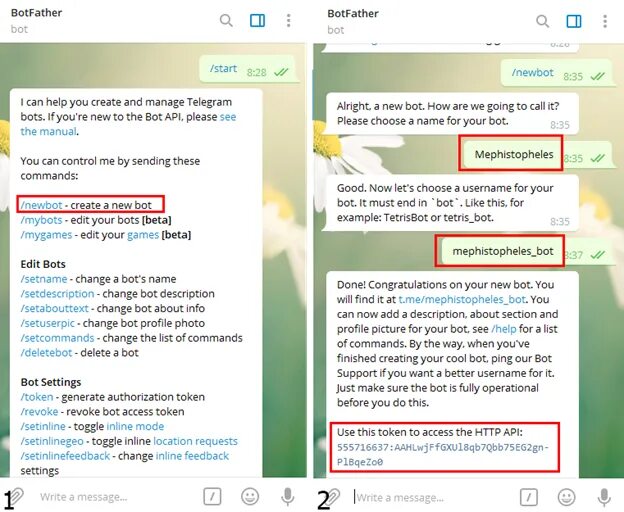Open bot commands slash icon in left chat
Viewport: 624px width, 512px height.
click(x=212, y=496)
